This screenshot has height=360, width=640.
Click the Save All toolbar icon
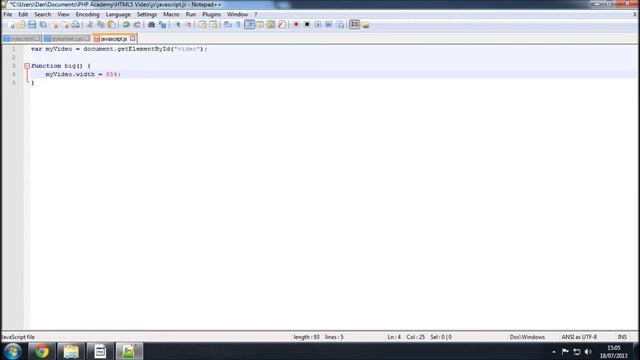[43, 25]
